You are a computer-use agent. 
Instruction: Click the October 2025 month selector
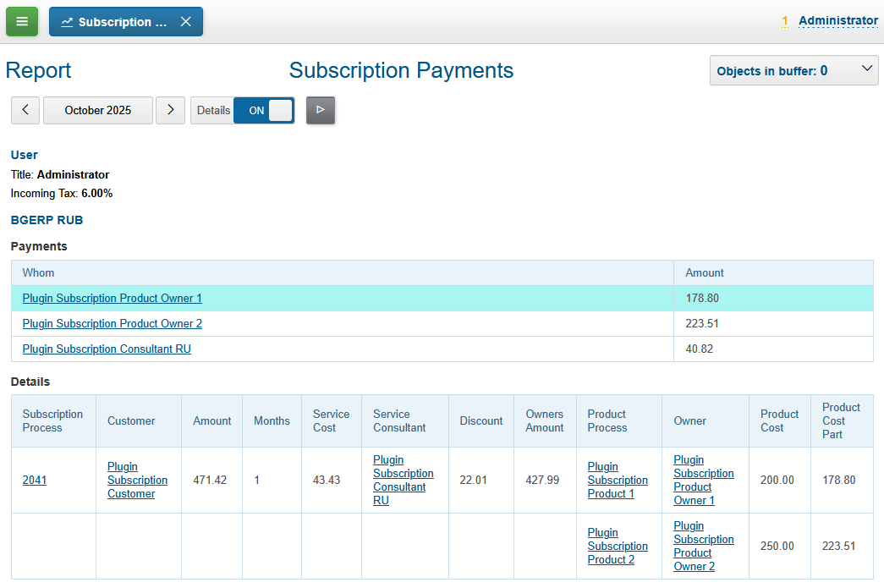[97, 110]
